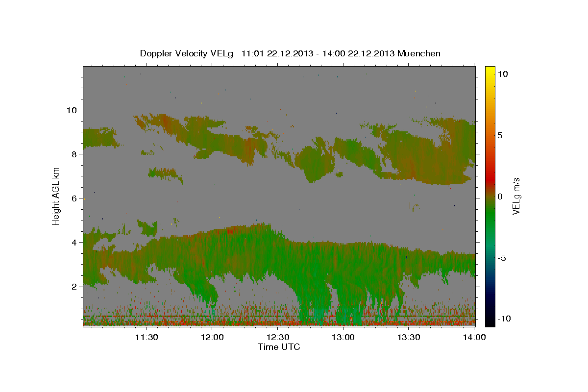
Task: Click the 'Time UTC' axis label
Action: (x=279, y=347)
